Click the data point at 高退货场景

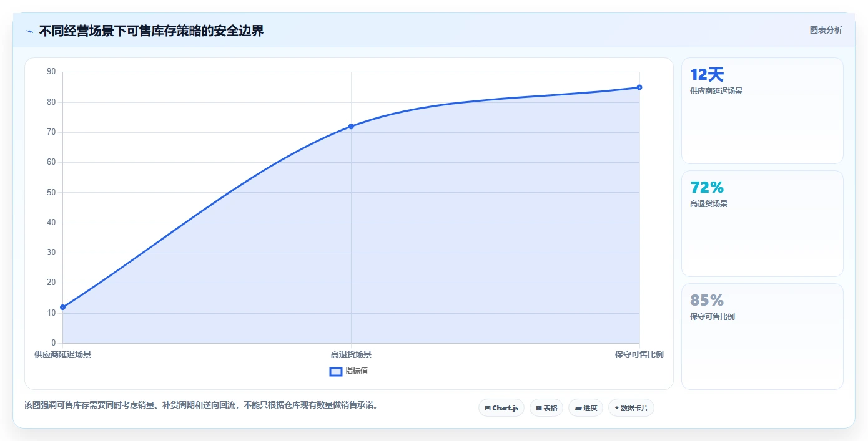[351, 127]
